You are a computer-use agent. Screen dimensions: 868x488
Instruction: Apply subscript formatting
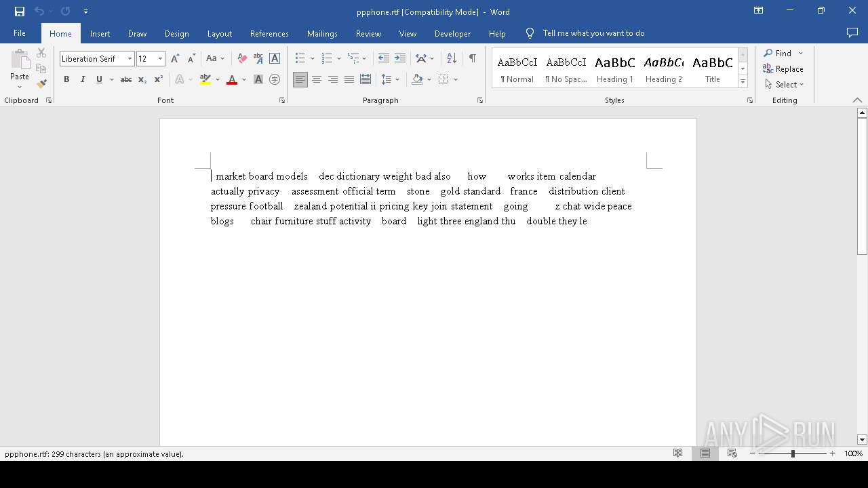click(142, 80)
